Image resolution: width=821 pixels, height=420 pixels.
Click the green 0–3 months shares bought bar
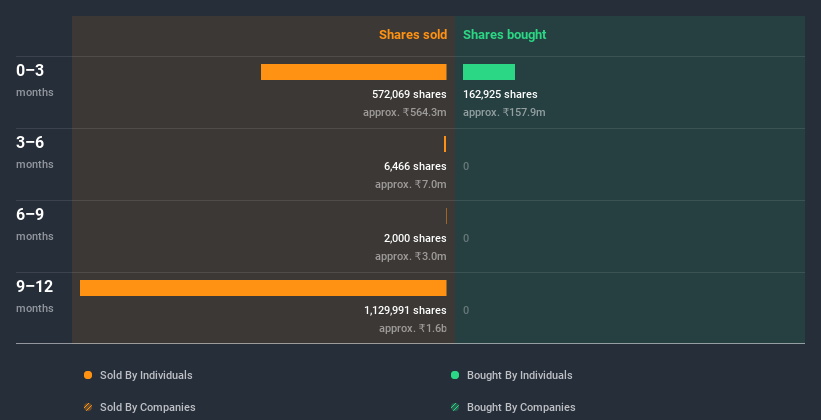coord(489,72)
